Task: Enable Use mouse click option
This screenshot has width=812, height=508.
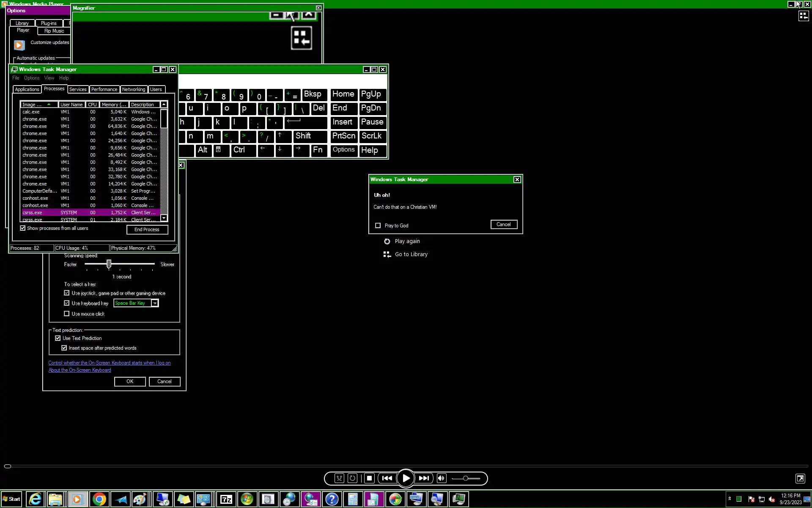Action: 67,314
